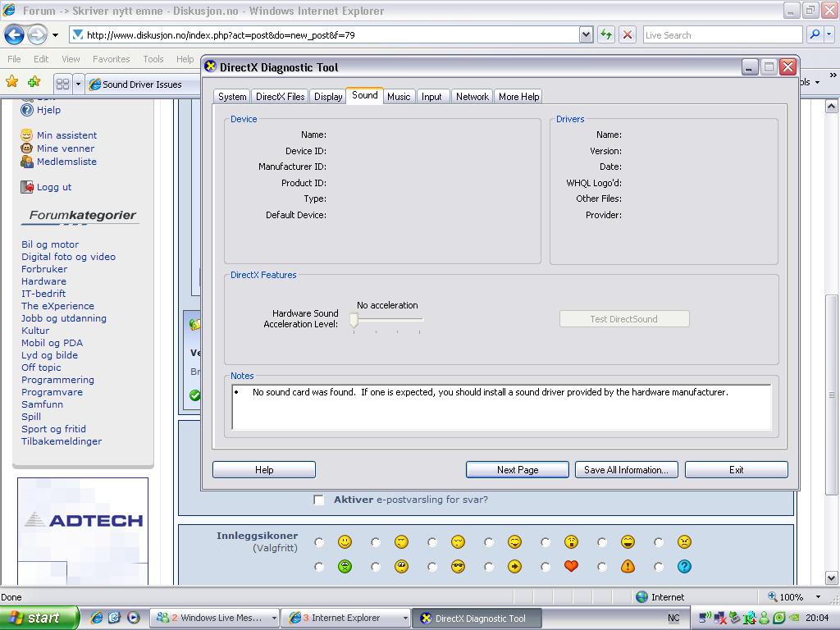Click the Exit button
840x630 pixels.
736,470
